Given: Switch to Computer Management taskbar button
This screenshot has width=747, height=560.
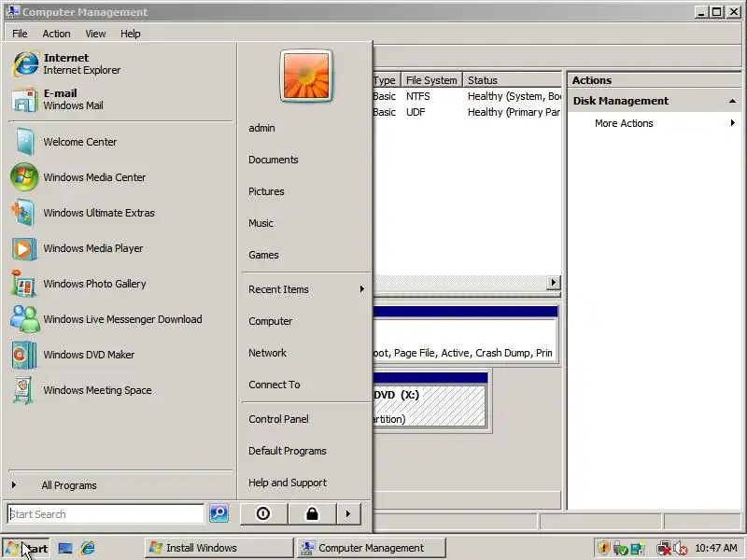Looking at the screenshot, I should coord(372,548).
